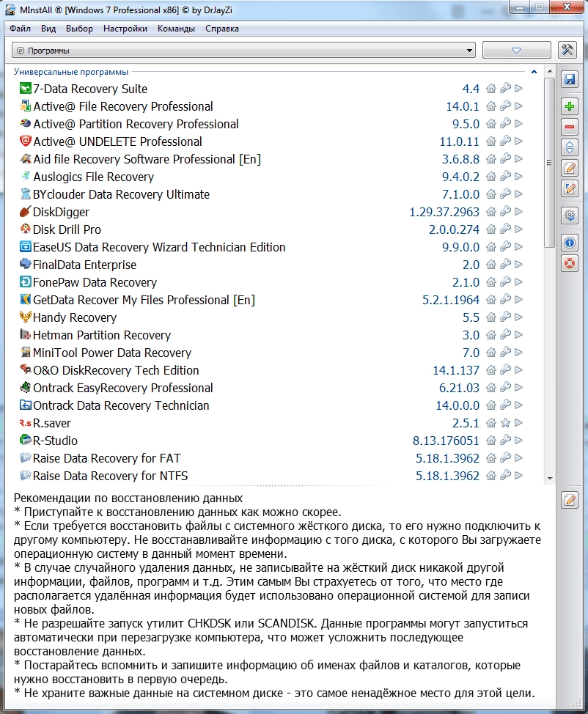This screenshot has height=714, width=588.
Task: Click the vertical scrollbar thumb of the program list
Action: pos(550,163)
